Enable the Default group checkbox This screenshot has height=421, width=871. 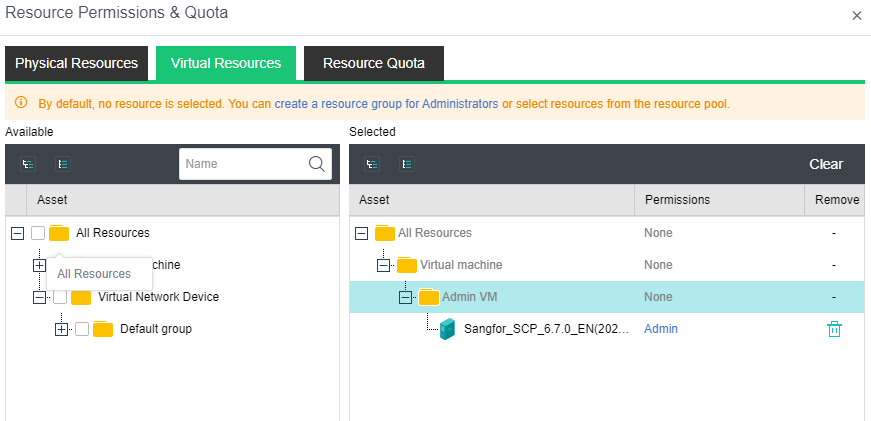click(82, 329)
